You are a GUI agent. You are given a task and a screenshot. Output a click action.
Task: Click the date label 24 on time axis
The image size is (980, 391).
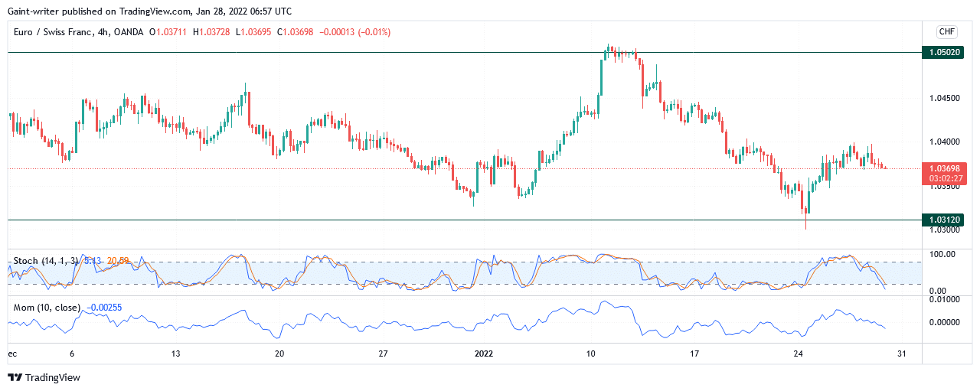click(799, 354)
